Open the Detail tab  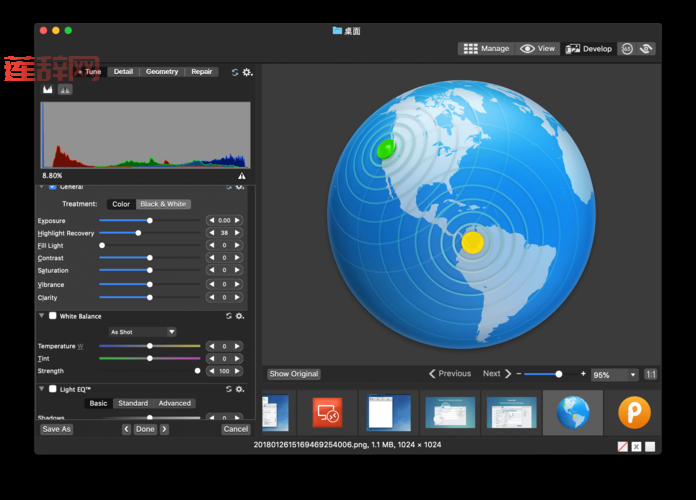point(123,72)
